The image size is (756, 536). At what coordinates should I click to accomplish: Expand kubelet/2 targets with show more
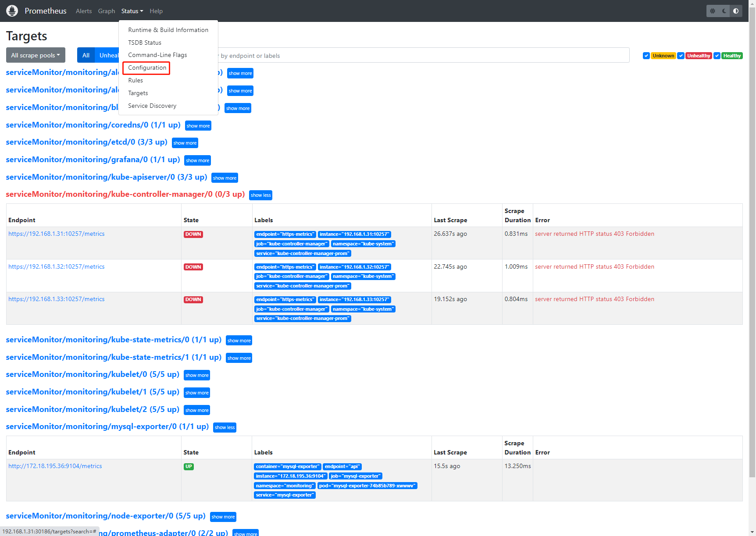click(x=197, y=410)
